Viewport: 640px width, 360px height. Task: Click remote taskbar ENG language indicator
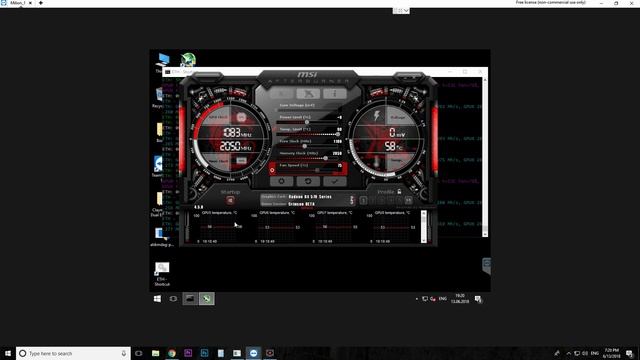[x=442, y=299]
